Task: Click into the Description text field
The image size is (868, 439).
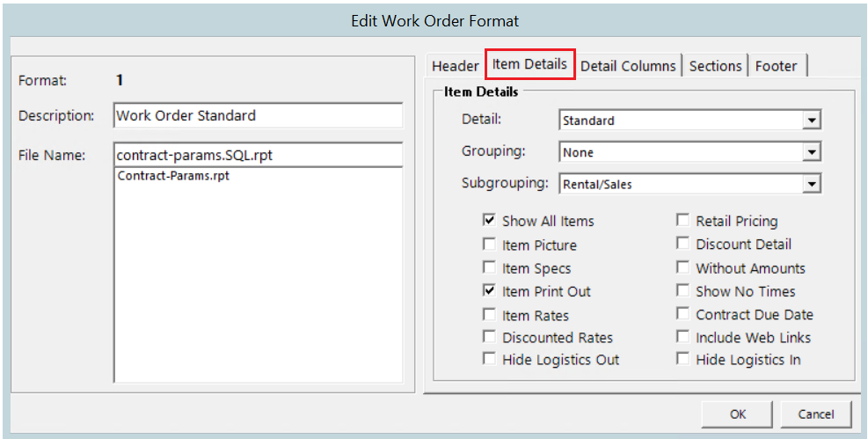Action: coord(258,115)
